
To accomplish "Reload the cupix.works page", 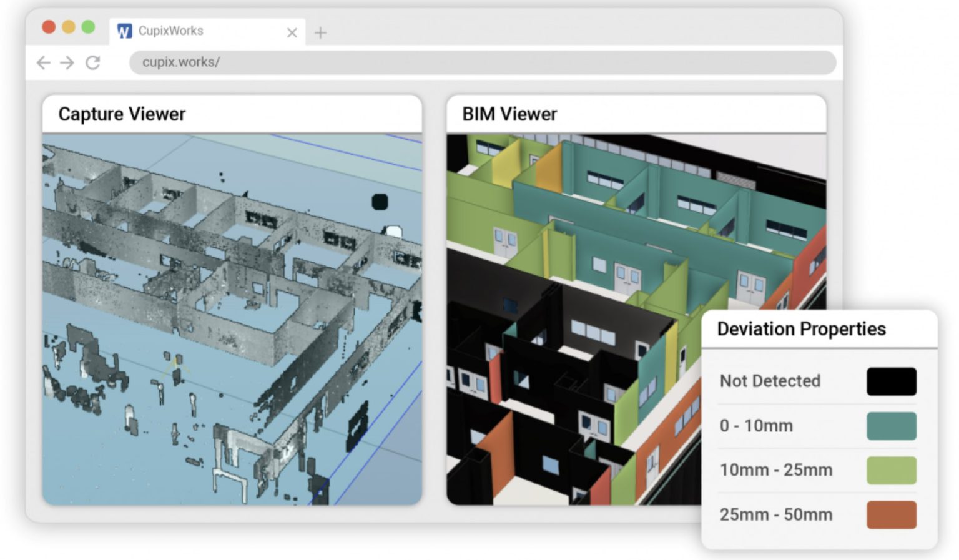I will [92, 62].
